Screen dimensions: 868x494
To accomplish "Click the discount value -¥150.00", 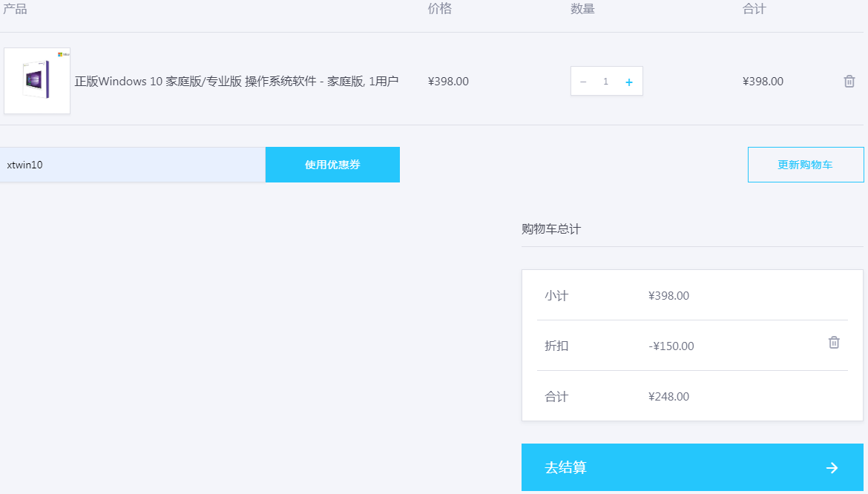I will coord(671,346).
